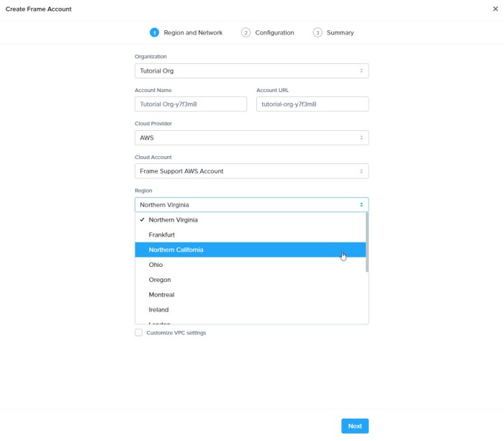Open the Cloud Provider AWS dropdown

[251, 137]
